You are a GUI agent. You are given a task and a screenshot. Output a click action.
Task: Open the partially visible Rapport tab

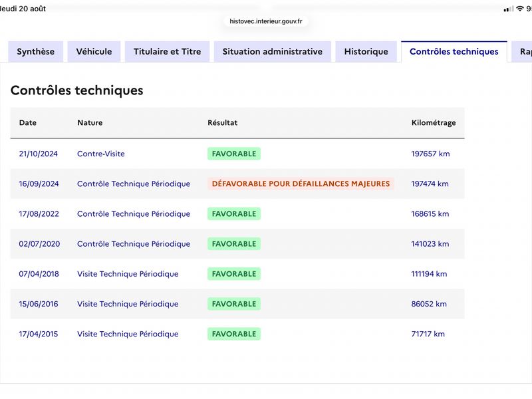[x=522, y=52]
